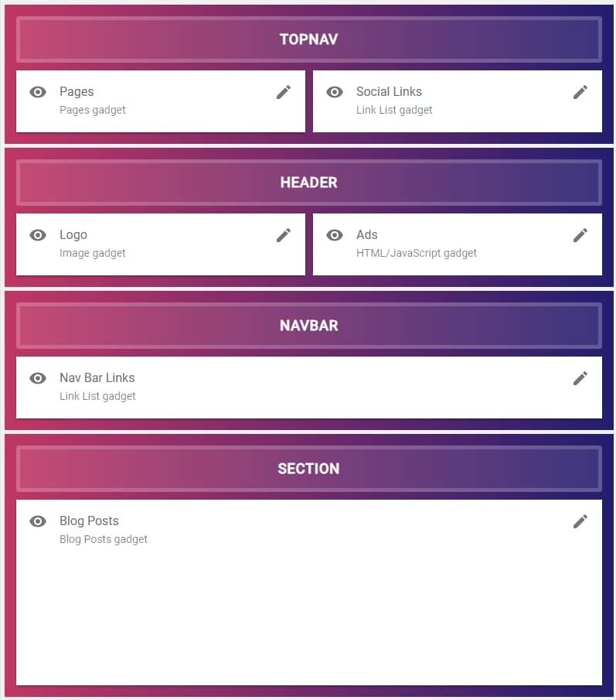Click the HEADER section title bar
This screenshot has width=616, height=700.
[308, 183]
